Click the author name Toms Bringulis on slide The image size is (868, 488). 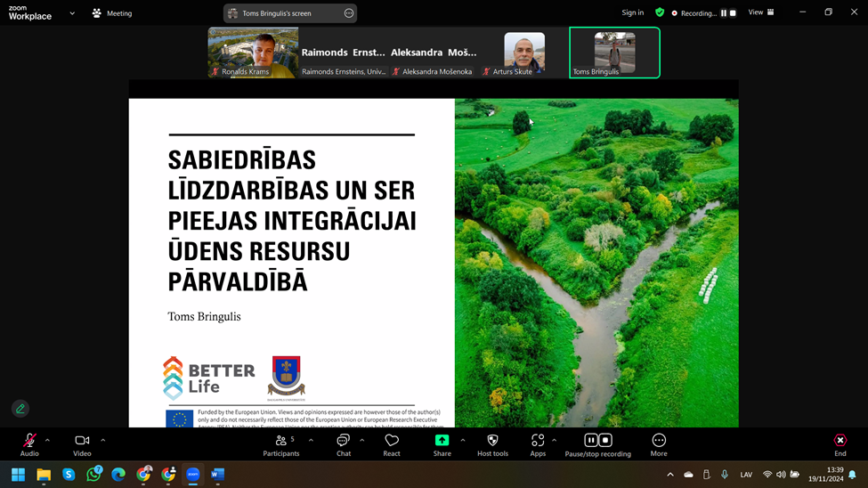tap(204, 316)
